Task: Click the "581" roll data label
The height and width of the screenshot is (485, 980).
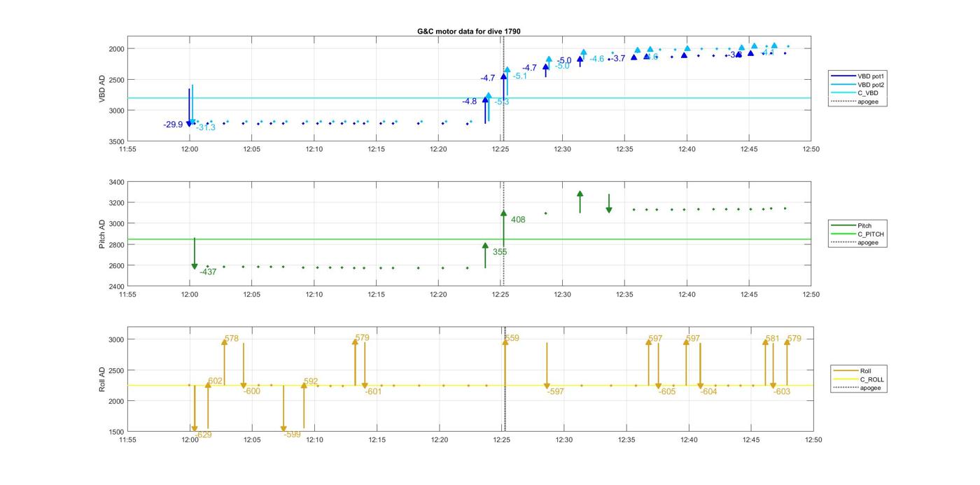Action: point(772,339)
